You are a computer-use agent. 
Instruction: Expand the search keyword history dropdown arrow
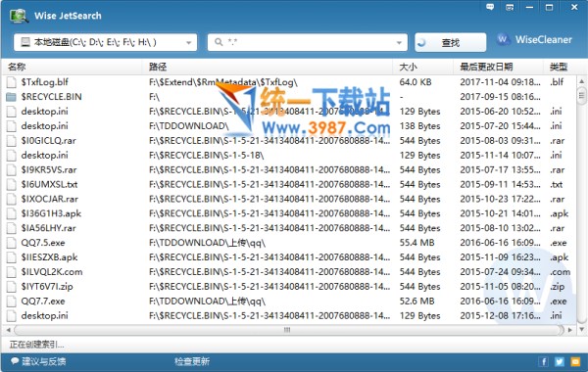pyautogui.click(x=399, y=43)
